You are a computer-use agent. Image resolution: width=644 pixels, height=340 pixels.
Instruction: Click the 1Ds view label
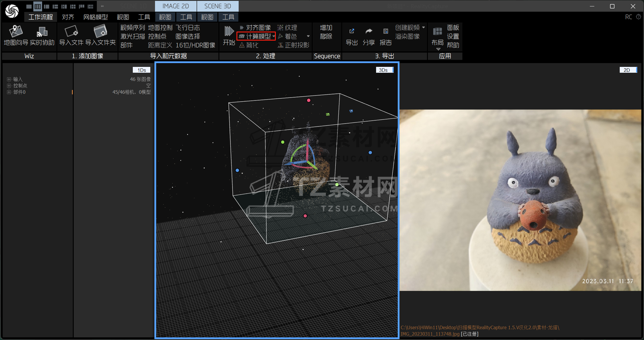(142, 70)
